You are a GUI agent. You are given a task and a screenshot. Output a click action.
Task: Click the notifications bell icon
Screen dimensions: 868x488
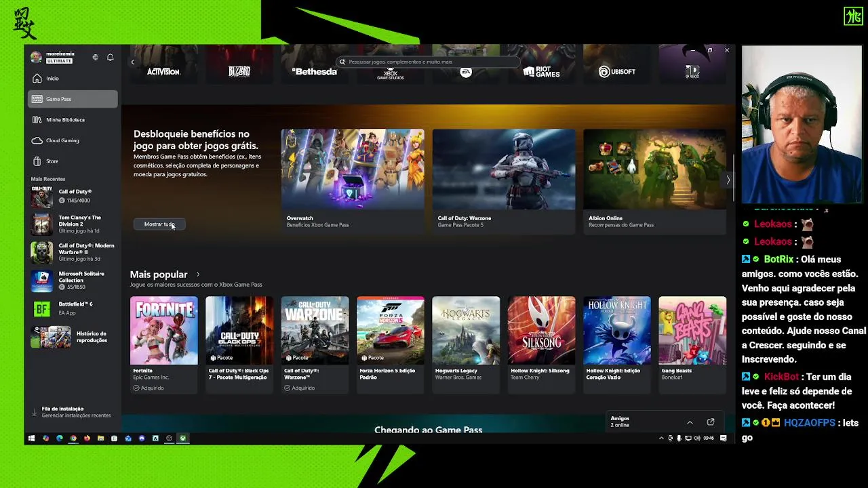(x=111, y=58)
